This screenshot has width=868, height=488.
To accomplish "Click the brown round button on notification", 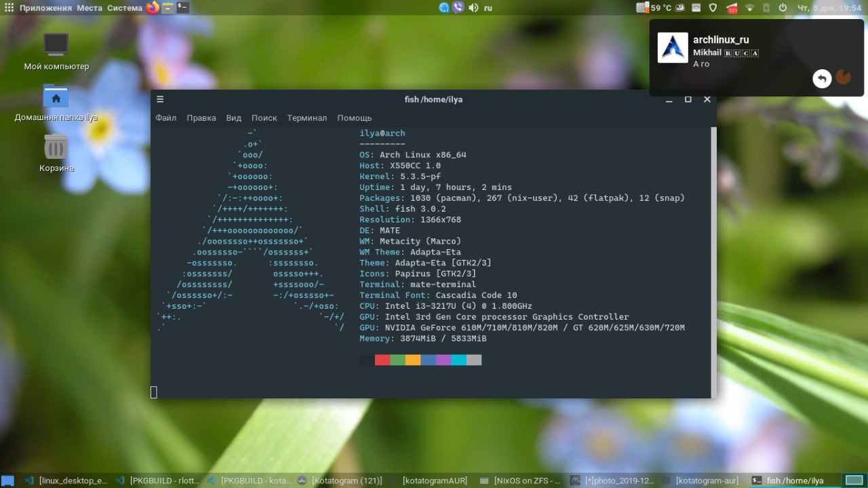I will (x=843, y=77).
